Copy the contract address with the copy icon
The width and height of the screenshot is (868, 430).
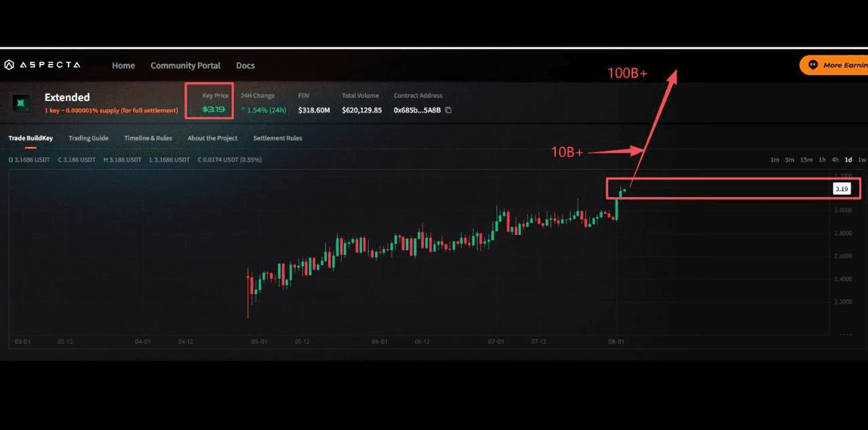448,110
